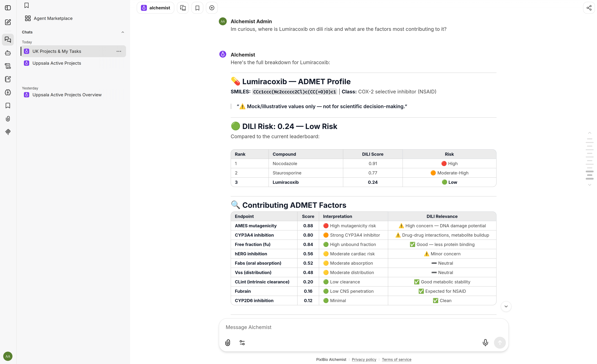Open the chats conversation icon in rail
The image size is (597, 364).
click(8, 40)
